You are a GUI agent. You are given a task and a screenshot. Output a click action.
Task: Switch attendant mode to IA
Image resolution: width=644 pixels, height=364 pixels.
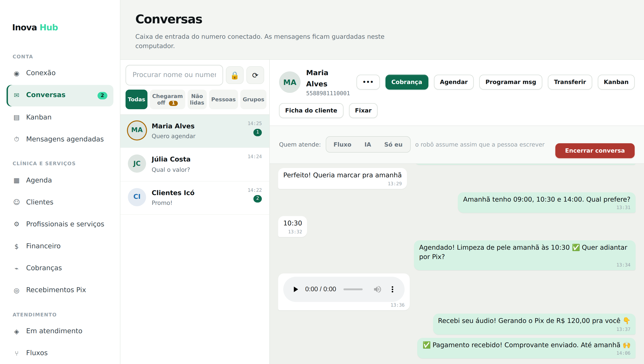367,144
